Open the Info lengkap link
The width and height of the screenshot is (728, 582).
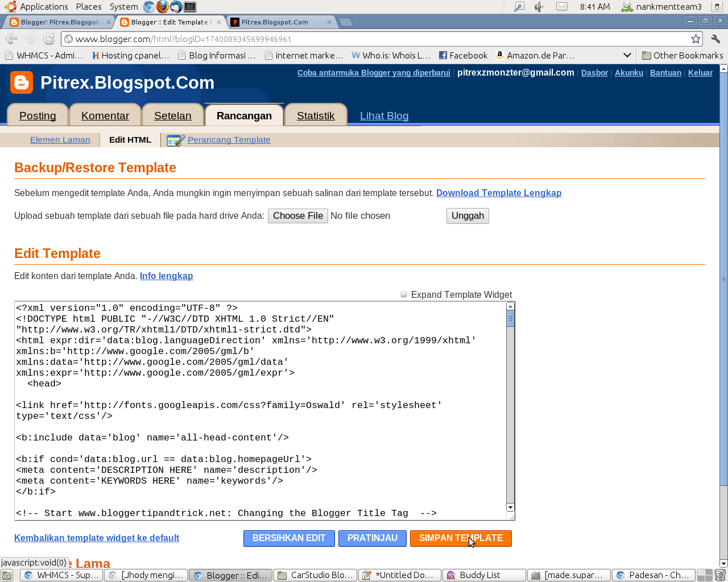pyautogui.click(x=167, y=276)
